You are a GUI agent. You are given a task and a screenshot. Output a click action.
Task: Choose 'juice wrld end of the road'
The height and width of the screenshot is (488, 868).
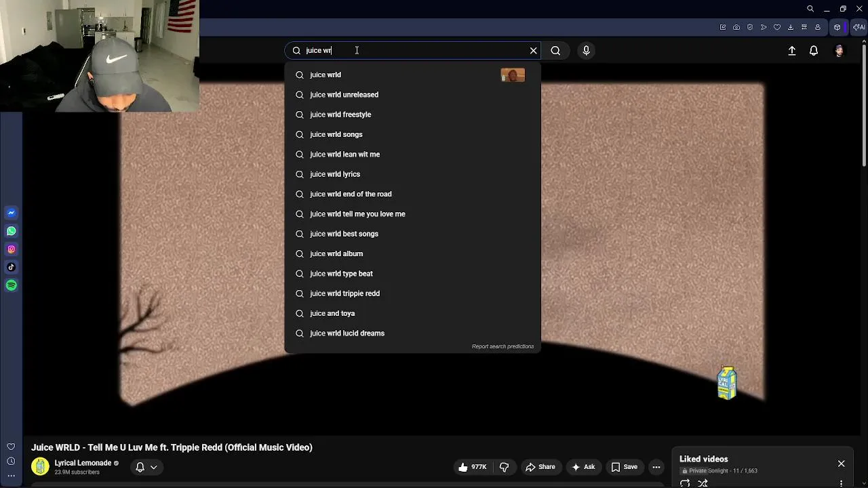[x=412, y=194]
